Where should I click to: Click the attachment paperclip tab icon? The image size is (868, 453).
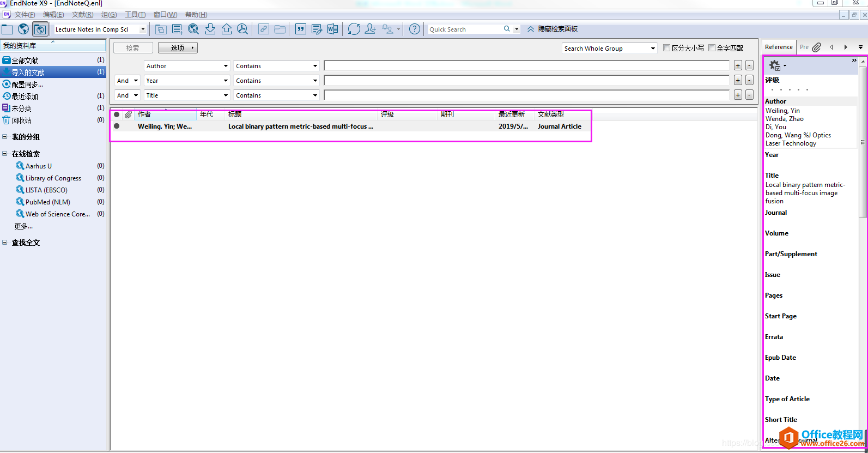pyautogui.click(x=816, y=47)
